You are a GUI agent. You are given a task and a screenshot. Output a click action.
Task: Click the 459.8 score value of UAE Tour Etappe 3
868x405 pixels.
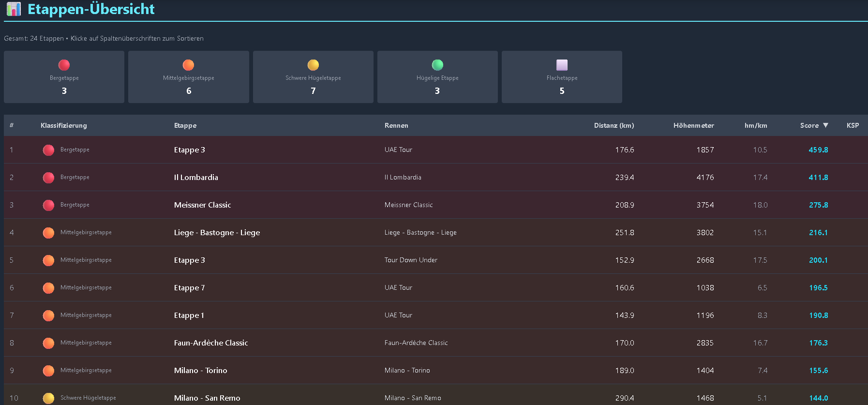pyautogui.click(x=818, y=150)
